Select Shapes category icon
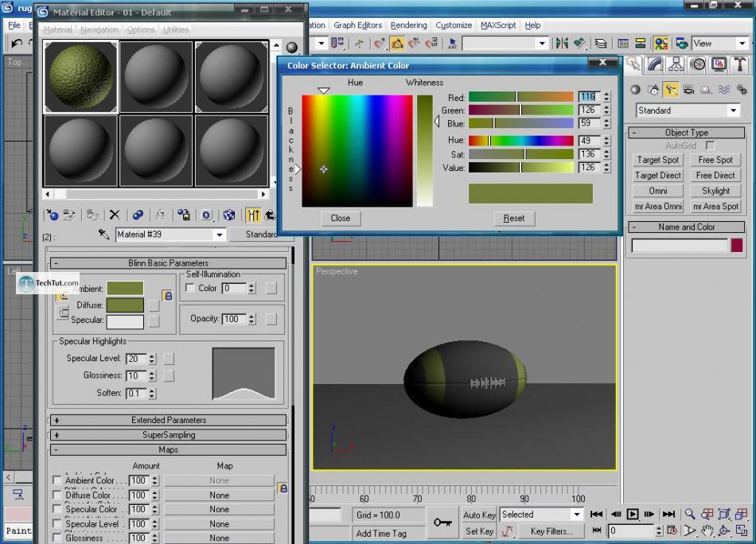Viewport: 756px width, 544px height. pos(653,90)
